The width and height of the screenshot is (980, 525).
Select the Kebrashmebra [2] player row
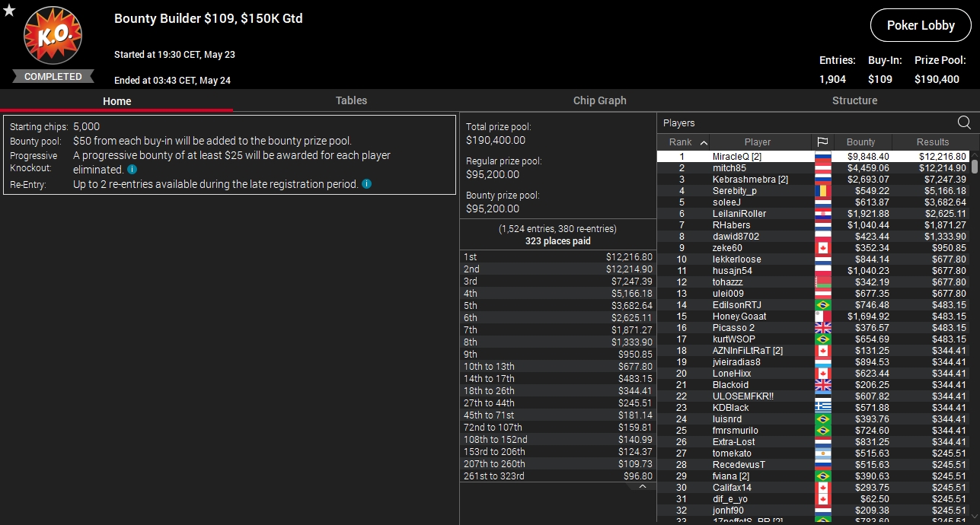pos(813,180)
